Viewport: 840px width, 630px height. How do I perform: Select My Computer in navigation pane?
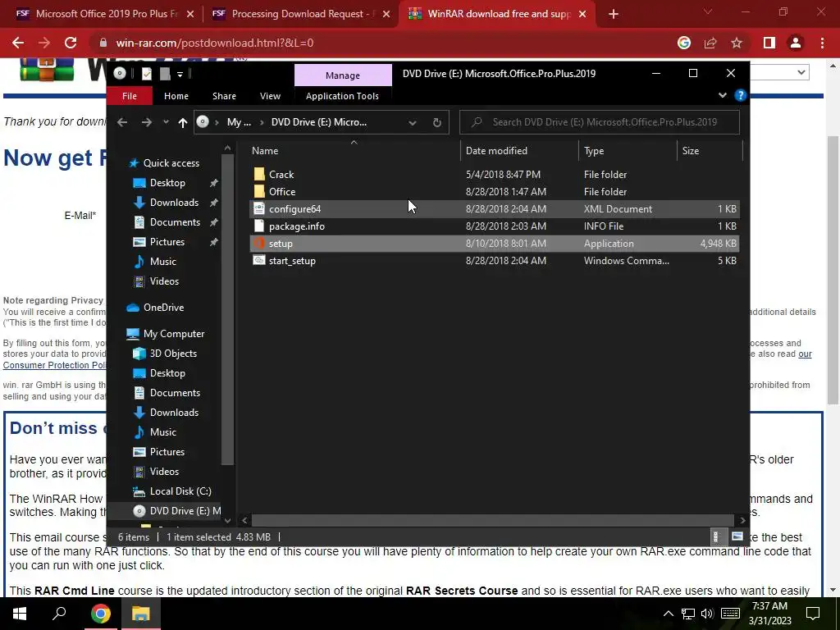(x=174, y=334)
